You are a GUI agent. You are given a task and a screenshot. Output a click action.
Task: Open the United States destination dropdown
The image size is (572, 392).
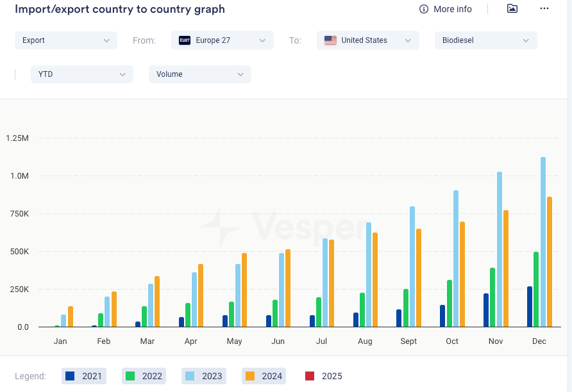point(367,40)
